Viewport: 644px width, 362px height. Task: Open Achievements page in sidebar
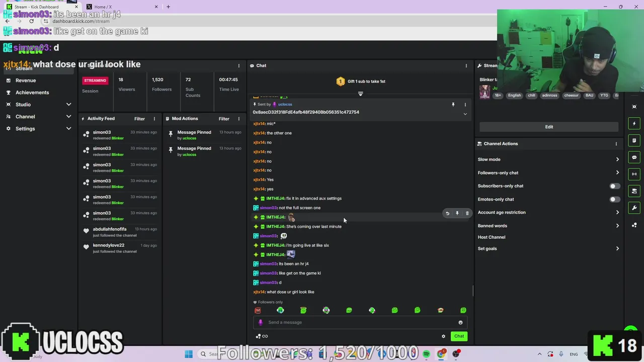click(x=32, y=93)
